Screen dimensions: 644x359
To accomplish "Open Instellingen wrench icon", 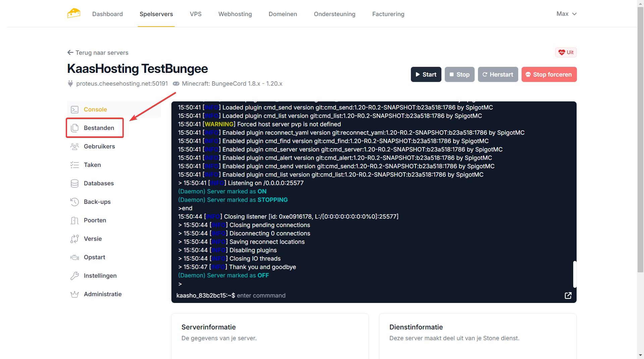I will click(74, 276).
